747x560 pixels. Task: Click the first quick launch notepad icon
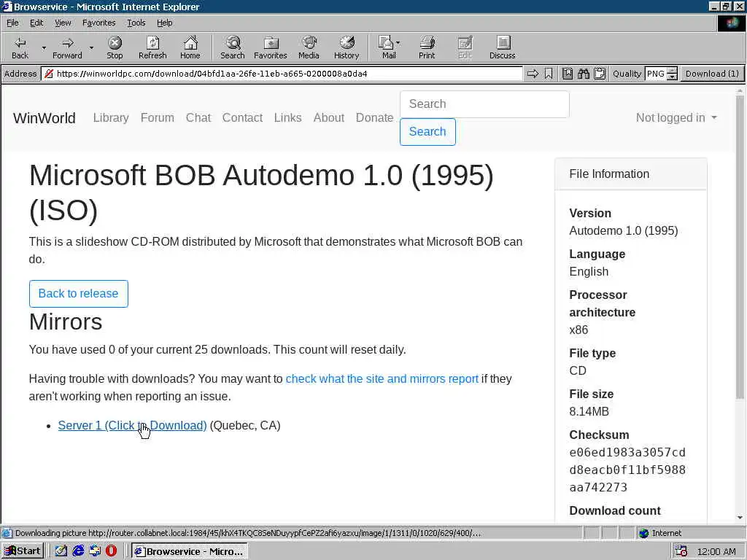pos(61,551)
